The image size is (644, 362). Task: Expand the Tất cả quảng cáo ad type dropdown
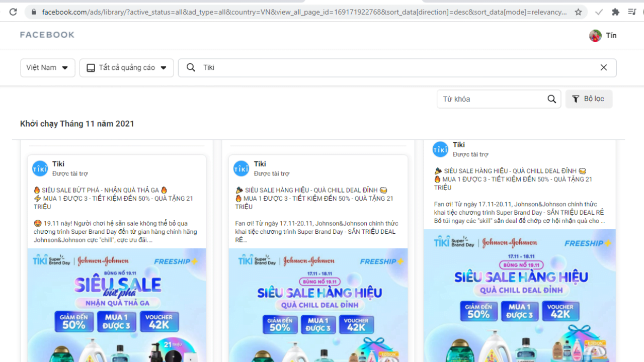126,67
